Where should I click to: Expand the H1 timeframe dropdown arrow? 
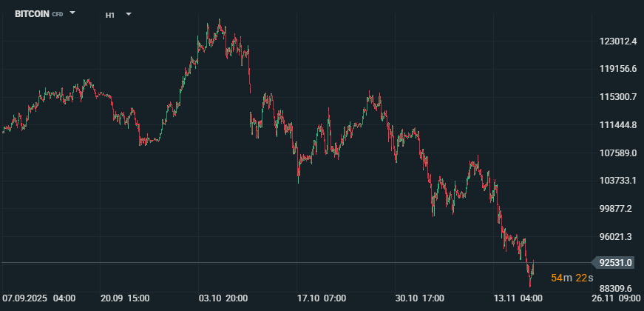pyautogui.click(x=128, y=13)
